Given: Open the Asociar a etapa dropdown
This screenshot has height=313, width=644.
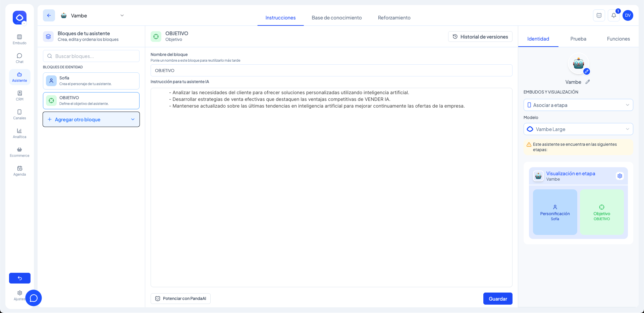Looking at the screenshot, I should (578, 105).
